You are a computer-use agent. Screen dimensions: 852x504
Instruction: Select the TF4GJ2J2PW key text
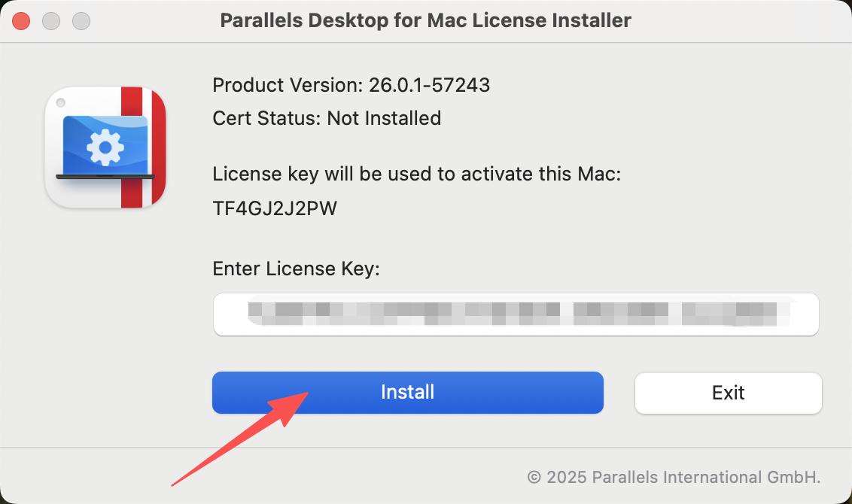point(275,208)
